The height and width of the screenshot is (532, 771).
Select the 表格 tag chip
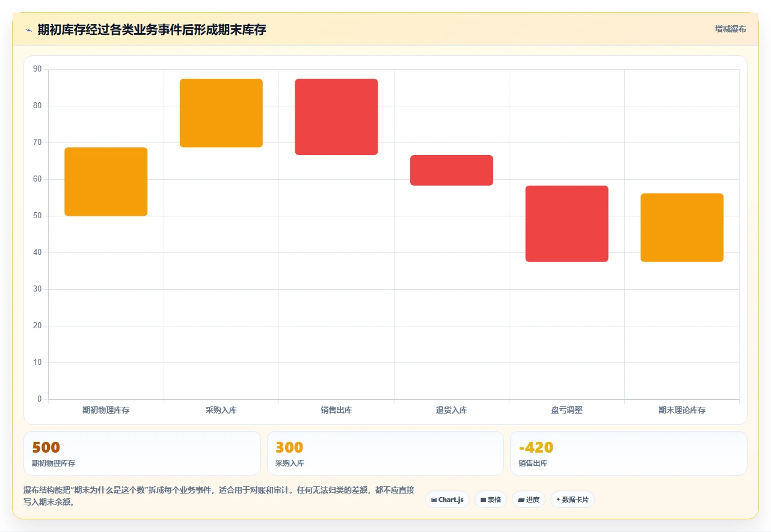[x=491, y=500]
